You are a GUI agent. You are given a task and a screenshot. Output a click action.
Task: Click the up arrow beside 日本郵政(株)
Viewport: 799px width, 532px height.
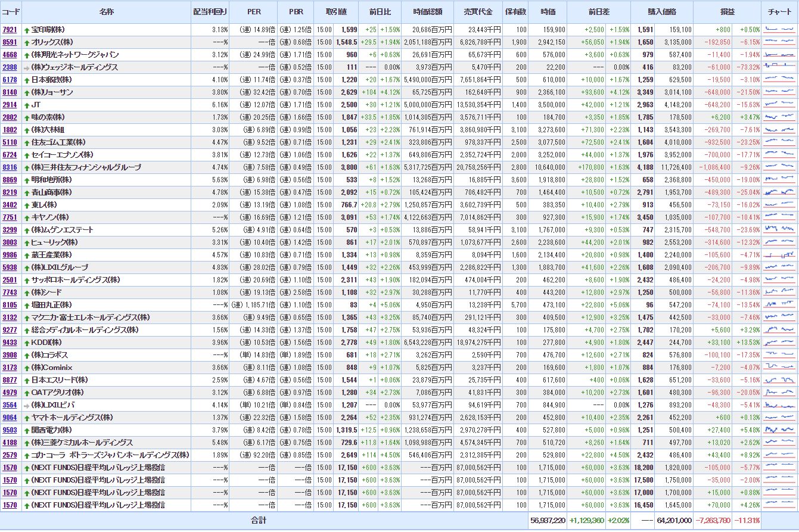click(27, 80)
